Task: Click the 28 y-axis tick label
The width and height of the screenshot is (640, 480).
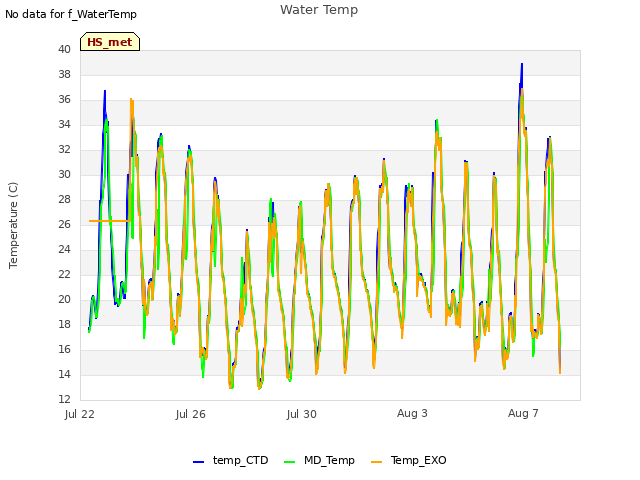Action: (64, 199)
